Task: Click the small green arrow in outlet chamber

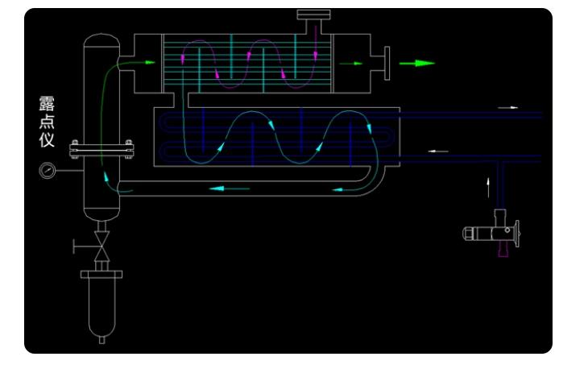Action: (x=351, y=62)
